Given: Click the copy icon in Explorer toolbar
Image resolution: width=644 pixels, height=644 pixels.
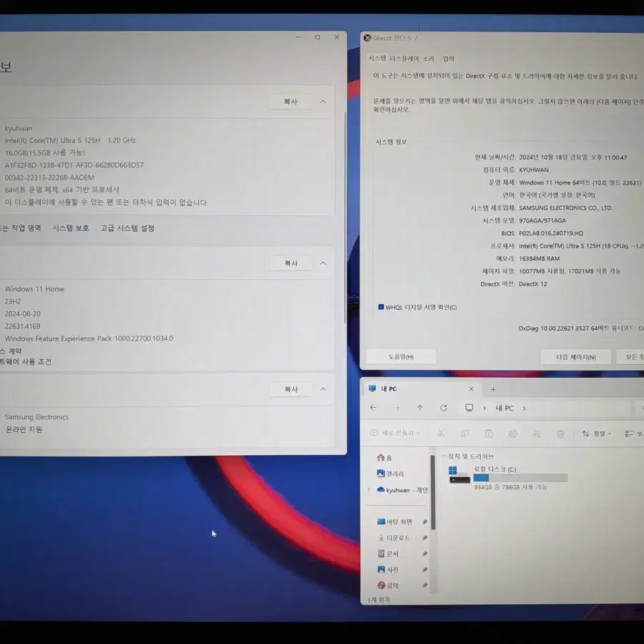Looking at the screenshot, I should tap(465, 434).
